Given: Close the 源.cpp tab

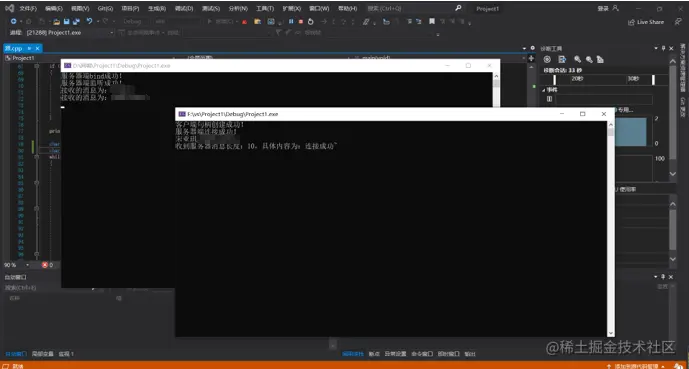Looking at the screenshot, I should tap(38, 48).
